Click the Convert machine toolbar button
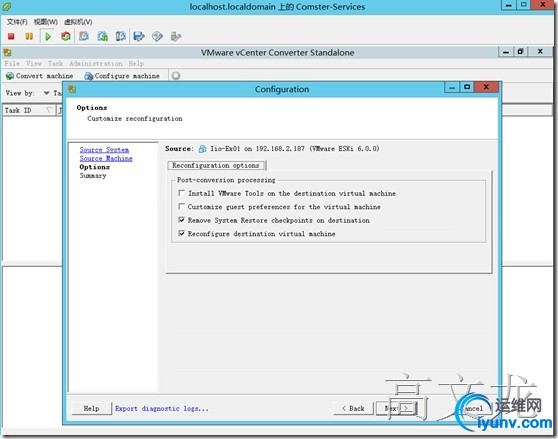Viewport: 558px width, 439px height. (40, 76)
